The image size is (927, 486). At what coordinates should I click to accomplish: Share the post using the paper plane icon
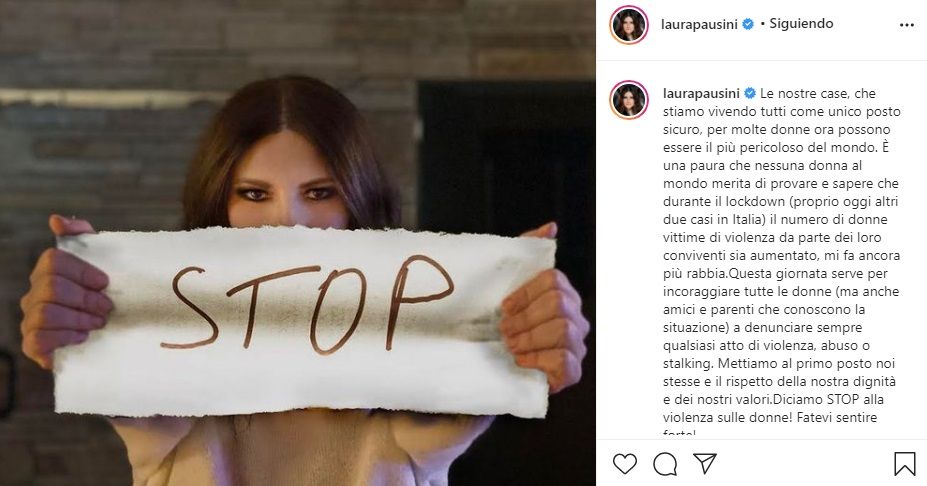(x=705, y=463)
